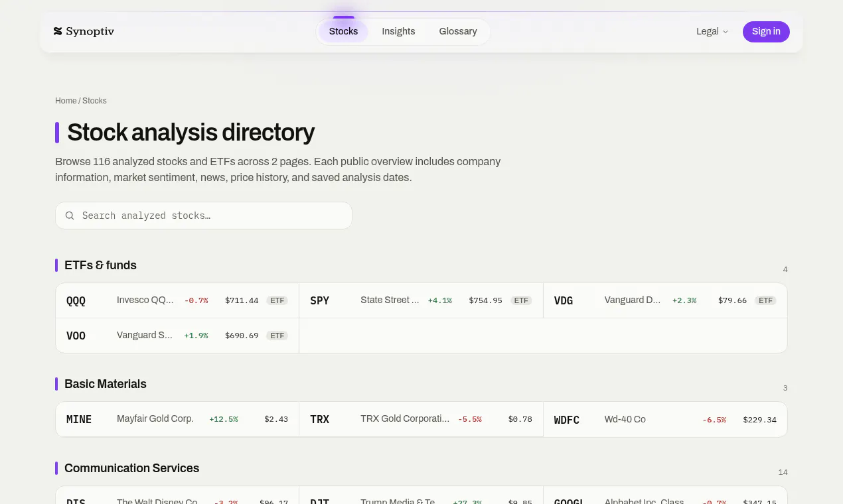Click the Communication Services section heading
This screenshot has height=504, width=843.
(x=131, y=468)
